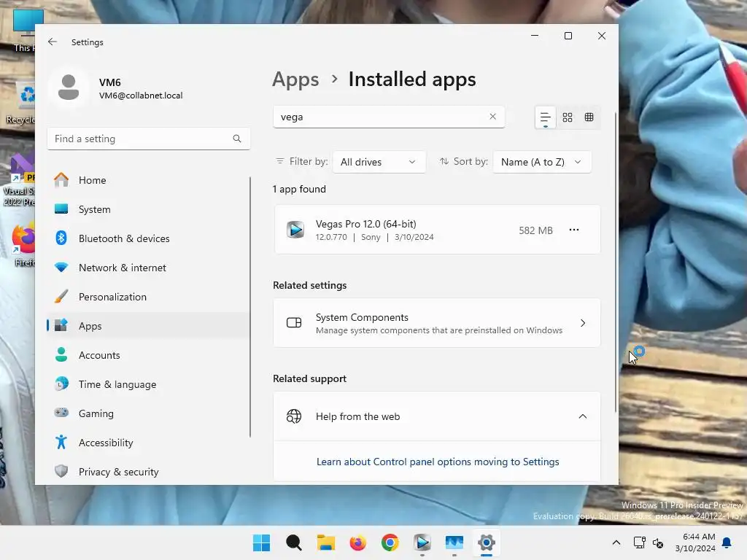The width and height of the screenshot is (747, 560).
Task: Open Personalization settings
Action: coord(148,297)
